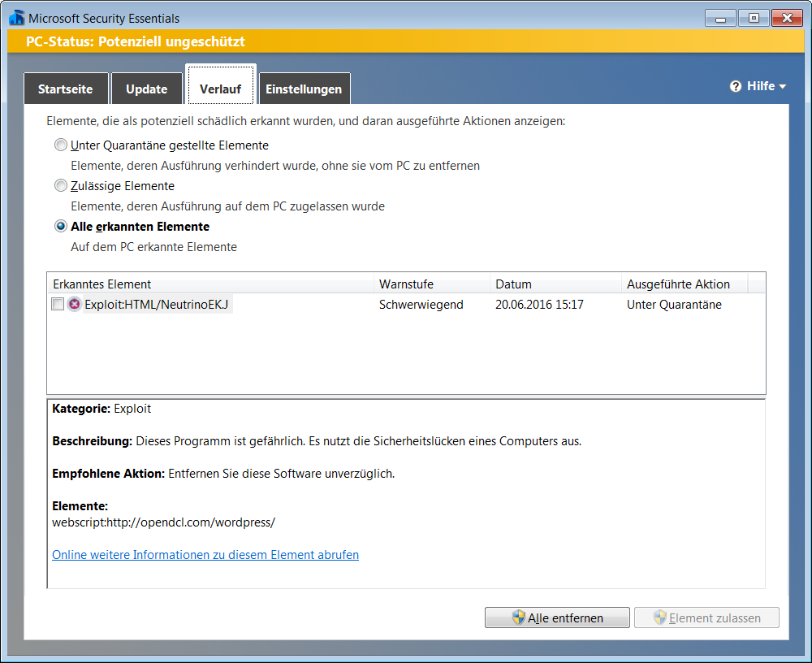Viewport: 812px width, 663px height.
Task: Select the Exploit:HTML/NeutrinoEK.J entry
Action: (157, 305)
